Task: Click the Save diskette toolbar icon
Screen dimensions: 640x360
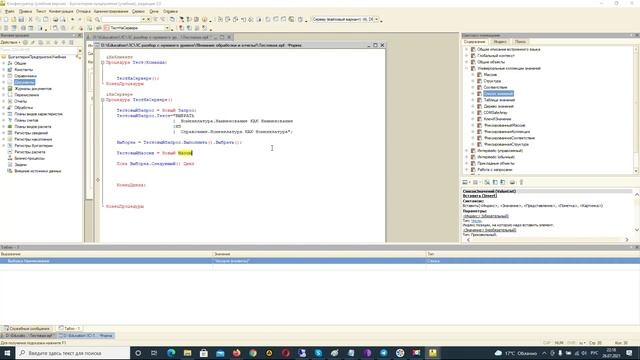Action: [x=21, y=19]
